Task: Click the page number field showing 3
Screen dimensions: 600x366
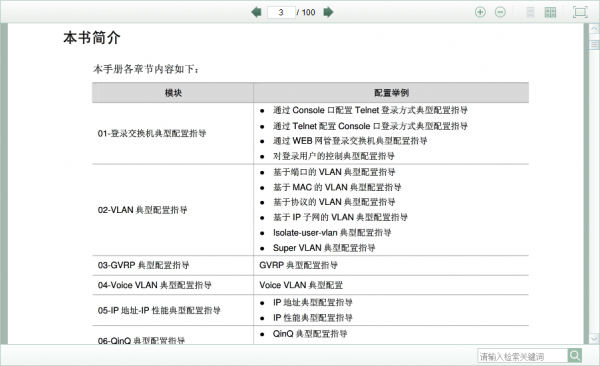Action: 281,12
